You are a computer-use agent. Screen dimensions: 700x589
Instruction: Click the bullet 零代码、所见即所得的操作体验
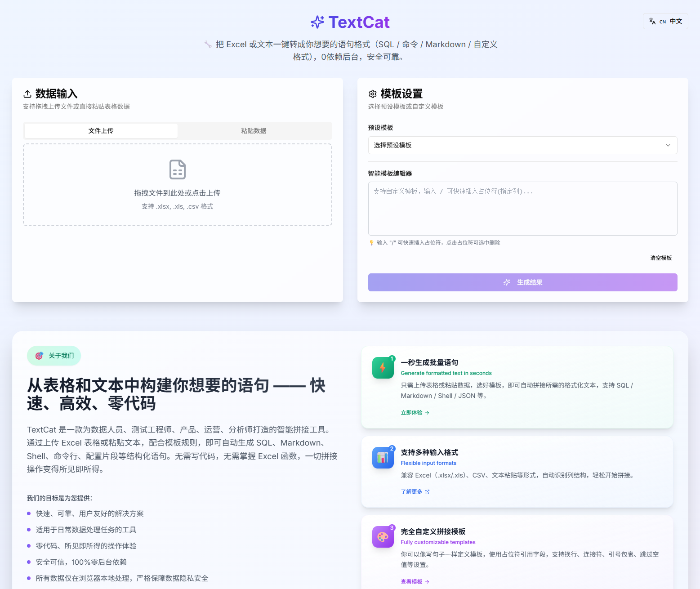tap(86, 546)
